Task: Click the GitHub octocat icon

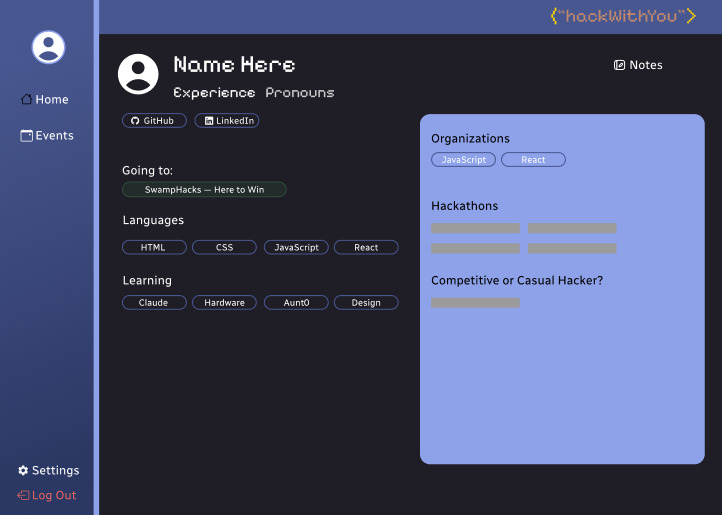Action: point(135,121)
